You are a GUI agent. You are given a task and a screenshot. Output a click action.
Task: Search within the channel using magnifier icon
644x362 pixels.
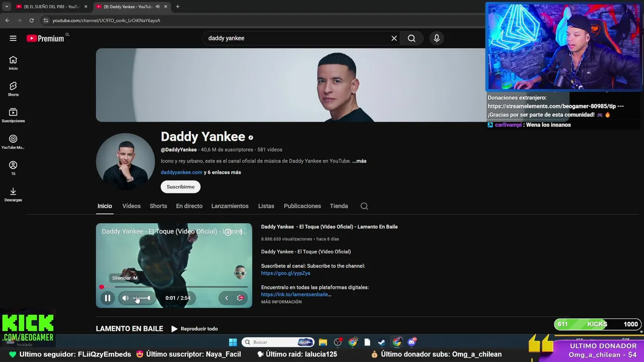364,206
